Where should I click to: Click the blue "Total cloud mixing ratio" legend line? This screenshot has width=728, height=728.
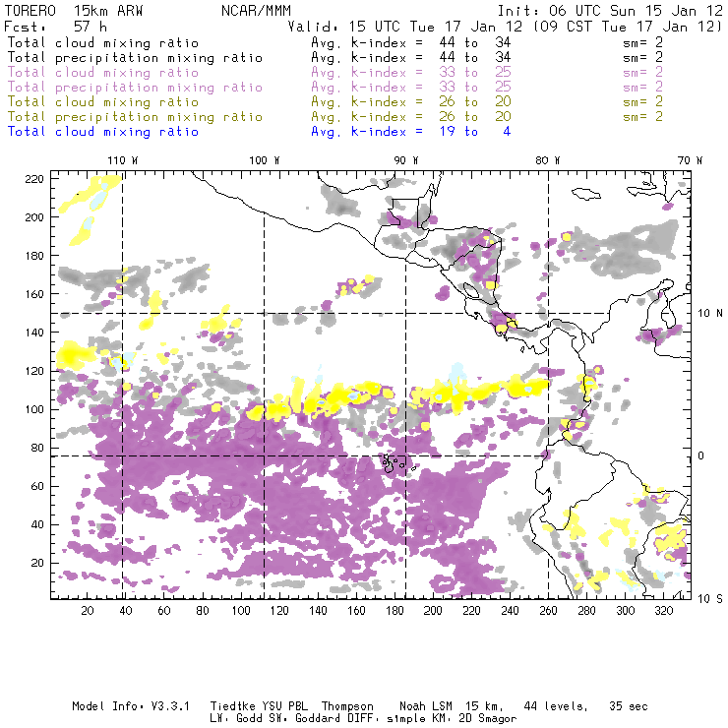[x=103, y=132]
